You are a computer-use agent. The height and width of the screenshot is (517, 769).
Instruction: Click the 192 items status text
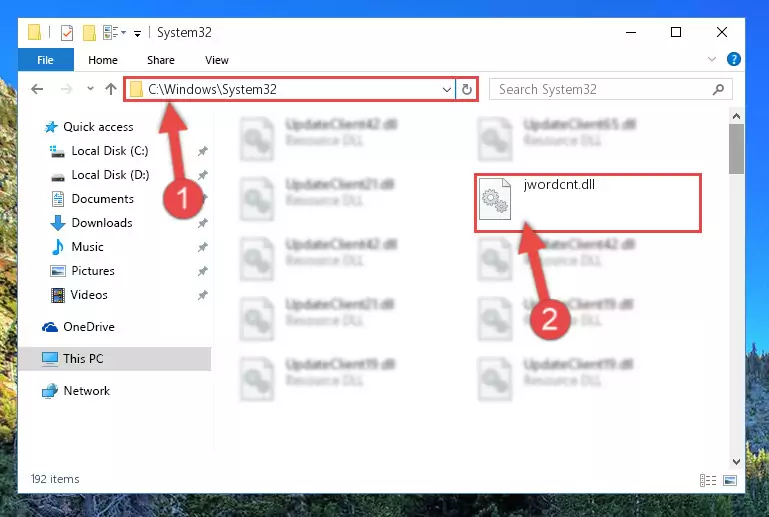(x=55, y=479)
